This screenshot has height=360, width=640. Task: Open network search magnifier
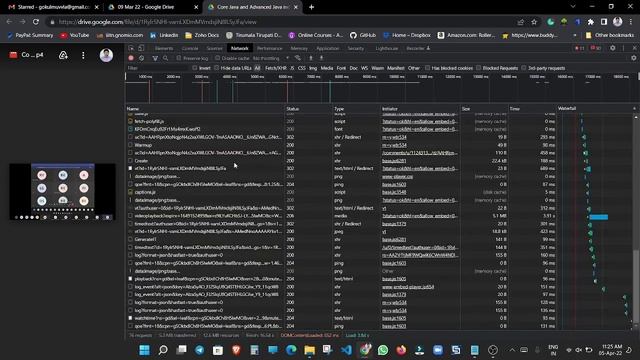(165, 58)
